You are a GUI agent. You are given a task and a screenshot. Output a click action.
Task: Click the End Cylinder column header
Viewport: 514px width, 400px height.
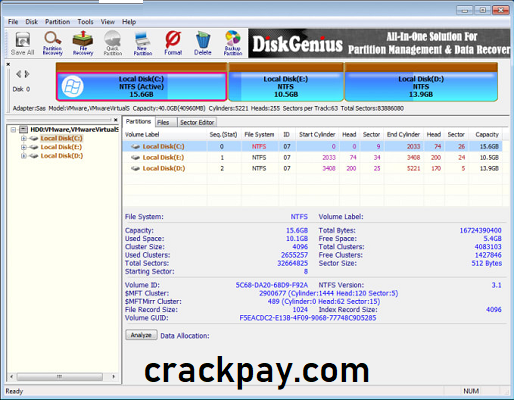[x=404, y=135]
